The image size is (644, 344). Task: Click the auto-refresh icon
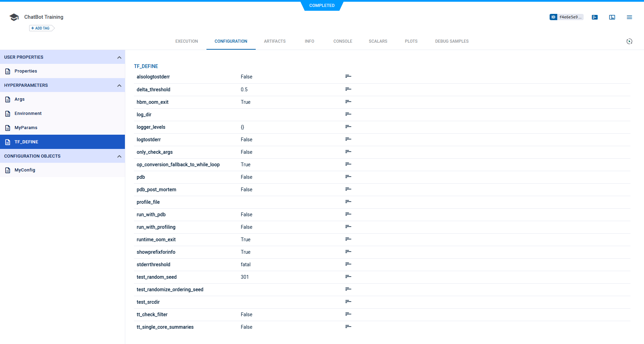629,41
